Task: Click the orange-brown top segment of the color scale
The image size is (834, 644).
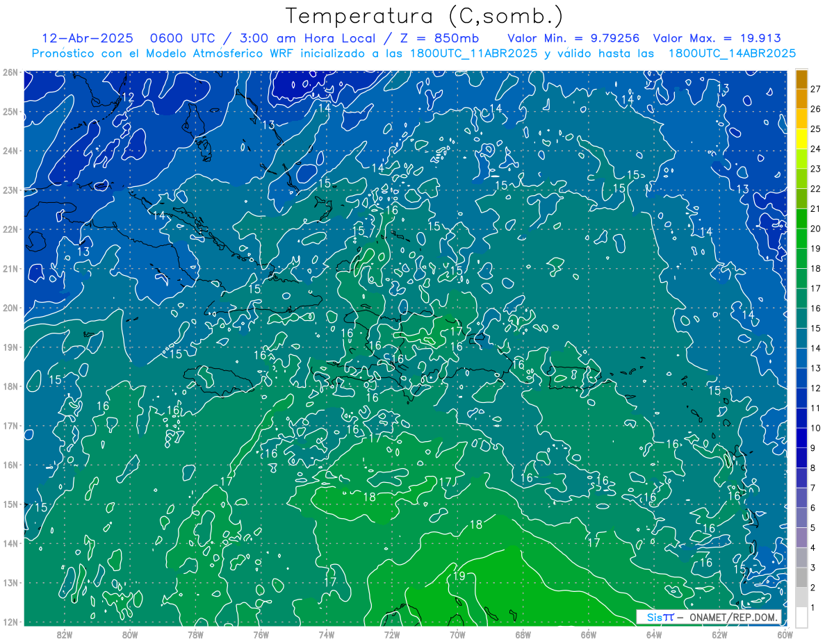Action: [x=801, y=79]
